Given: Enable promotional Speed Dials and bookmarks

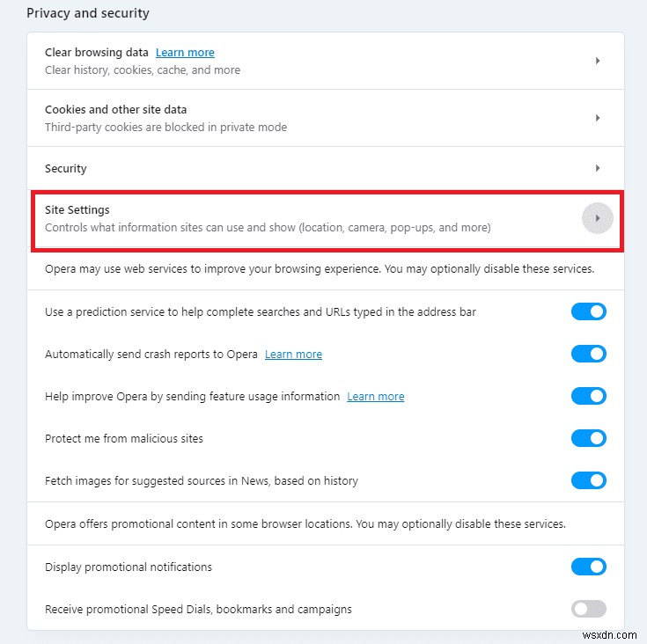Looking at the screenshot, I should [589, 609].
